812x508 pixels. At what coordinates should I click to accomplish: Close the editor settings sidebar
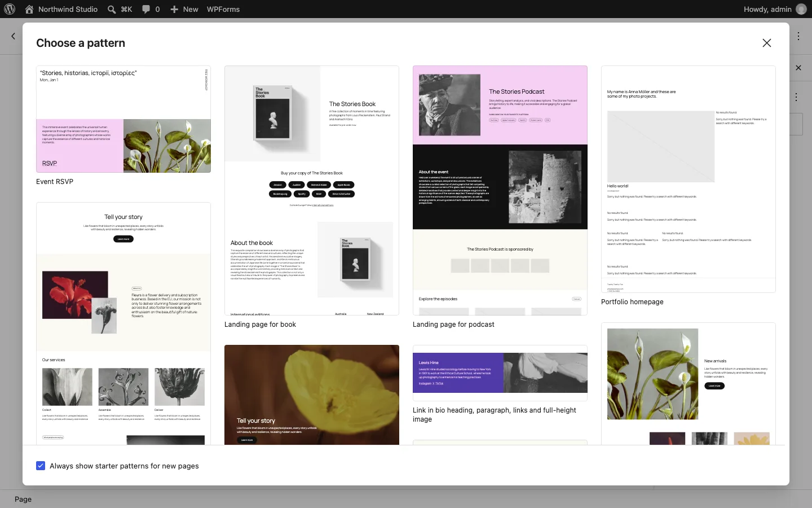click(x=798, y=68)
